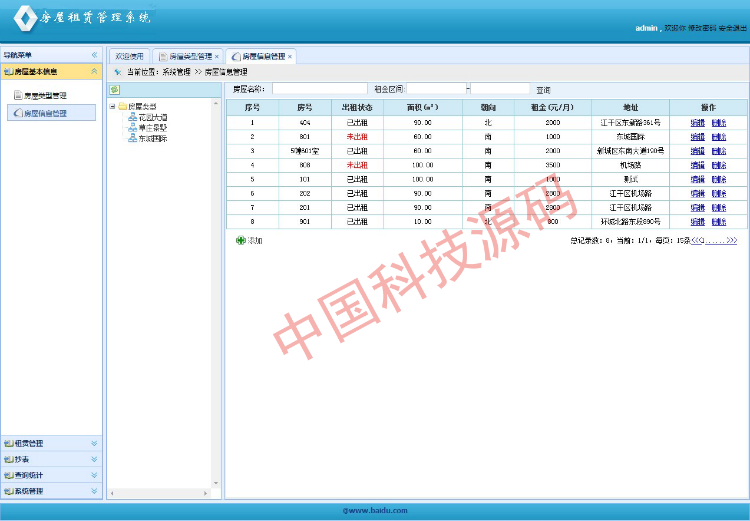
Task: Click the tree panel scroll-up arrow
Action: [215, 103]
